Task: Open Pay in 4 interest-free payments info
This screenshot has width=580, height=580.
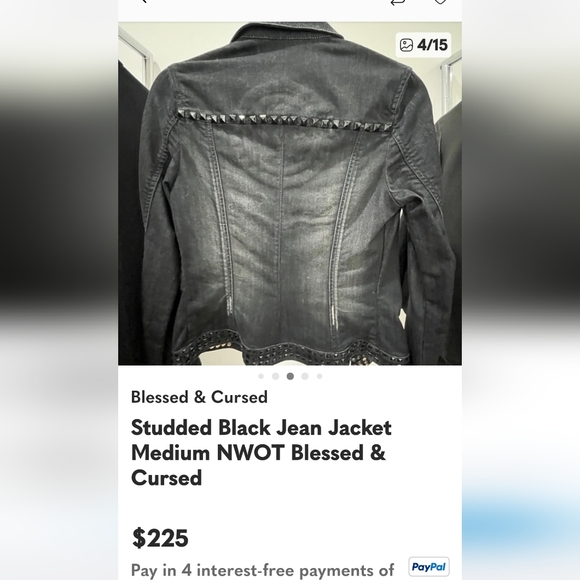Action: pyautogui.click(x=263, y=570)
